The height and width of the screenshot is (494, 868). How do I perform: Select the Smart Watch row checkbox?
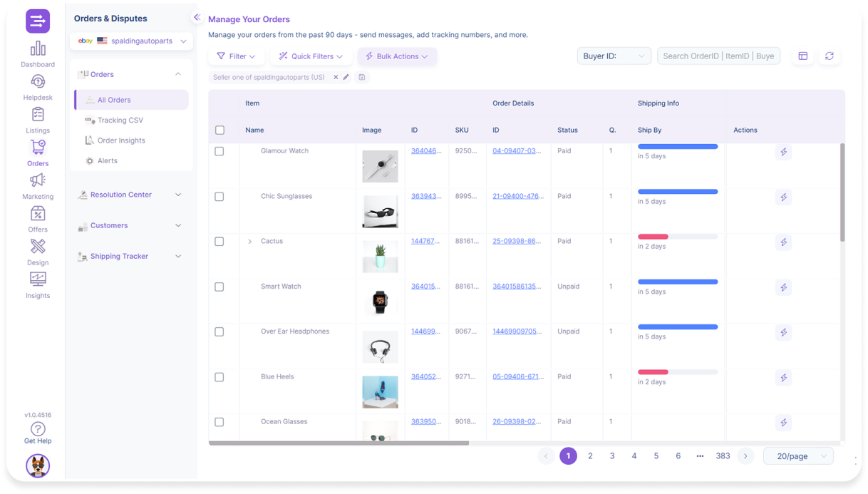[219, 287]
